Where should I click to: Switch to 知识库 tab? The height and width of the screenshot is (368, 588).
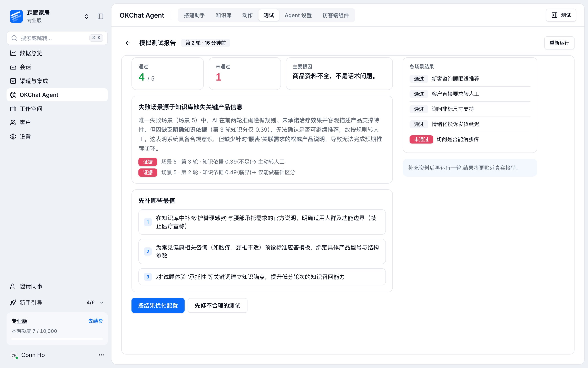coord(224,15)
